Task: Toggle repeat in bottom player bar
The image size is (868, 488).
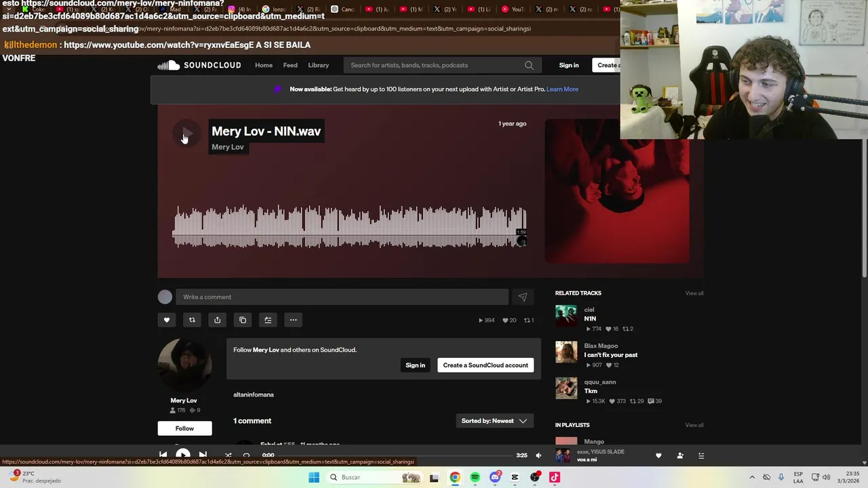Action: pos(246,455)
